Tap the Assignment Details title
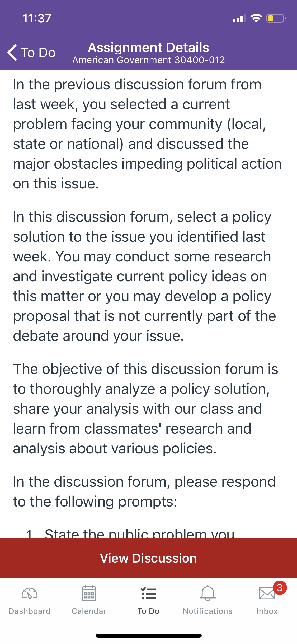The height and width of the screenshot is (644, 297). [x=149, y=48]
